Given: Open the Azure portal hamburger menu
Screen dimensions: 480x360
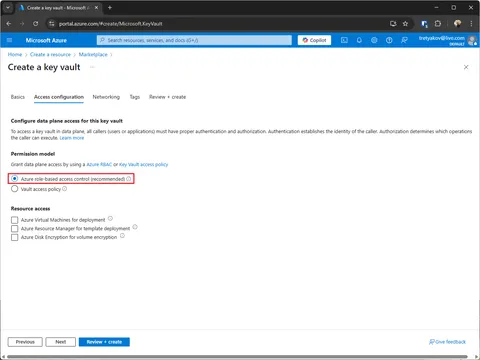Looking at the screenshot, I should pos(9,40).
